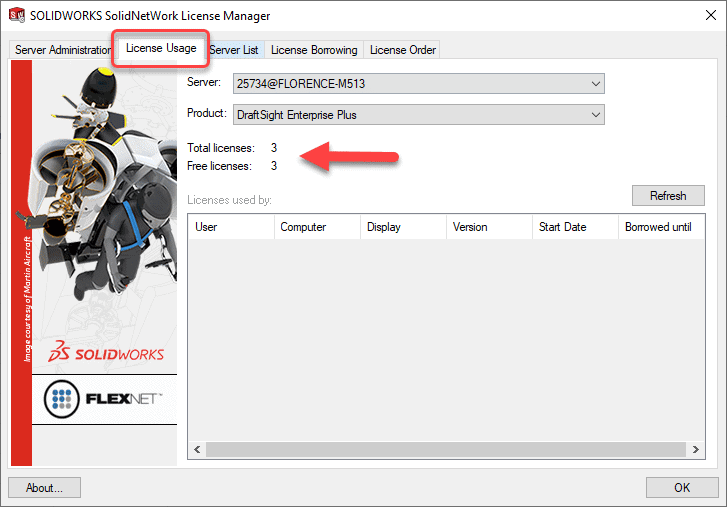Sort by the User column header
727x507 pixels.
tap(230, 227)
